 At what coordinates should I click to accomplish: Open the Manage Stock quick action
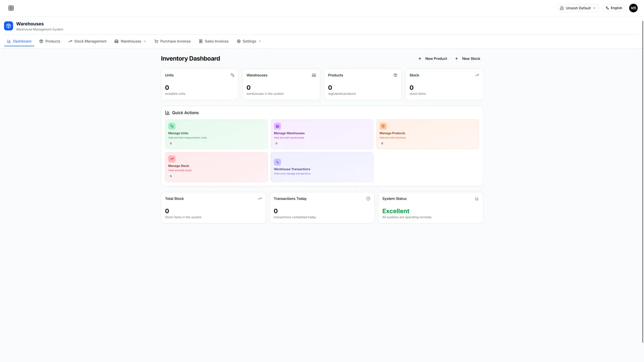pyautogui.click(x=216, y=167)
